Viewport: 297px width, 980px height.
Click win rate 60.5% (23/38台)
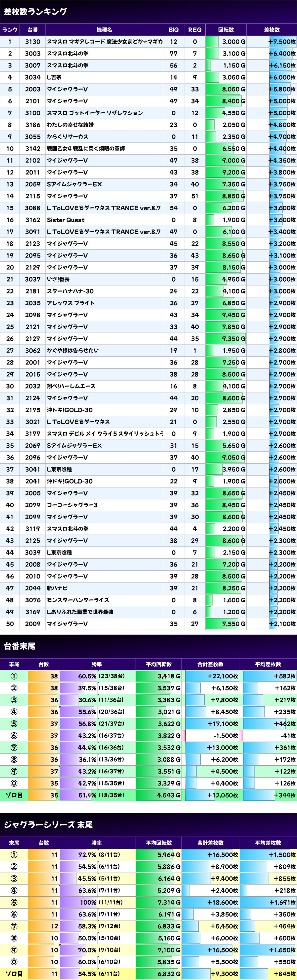101,676
